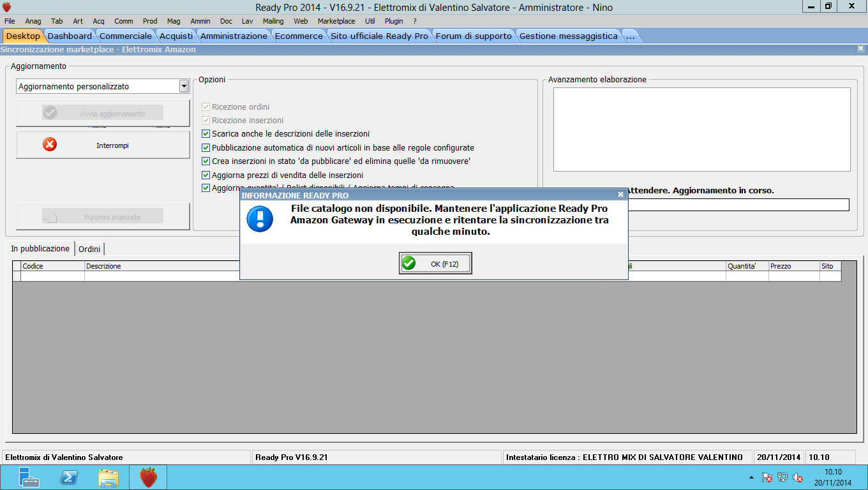
Task: Open the File menu
Action: tap(10, 21)
